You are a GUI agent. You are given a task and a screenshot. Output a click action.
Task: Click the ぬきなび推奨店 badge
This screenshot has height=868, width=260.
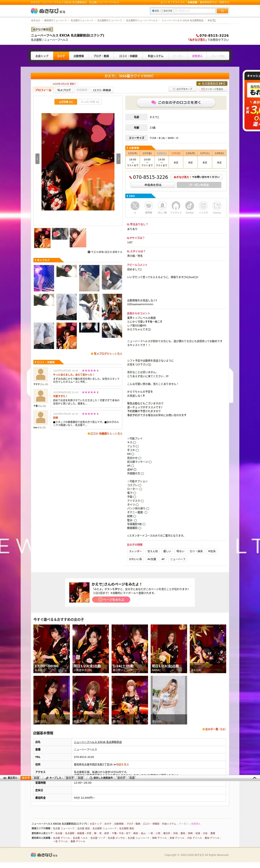[42, 29]
